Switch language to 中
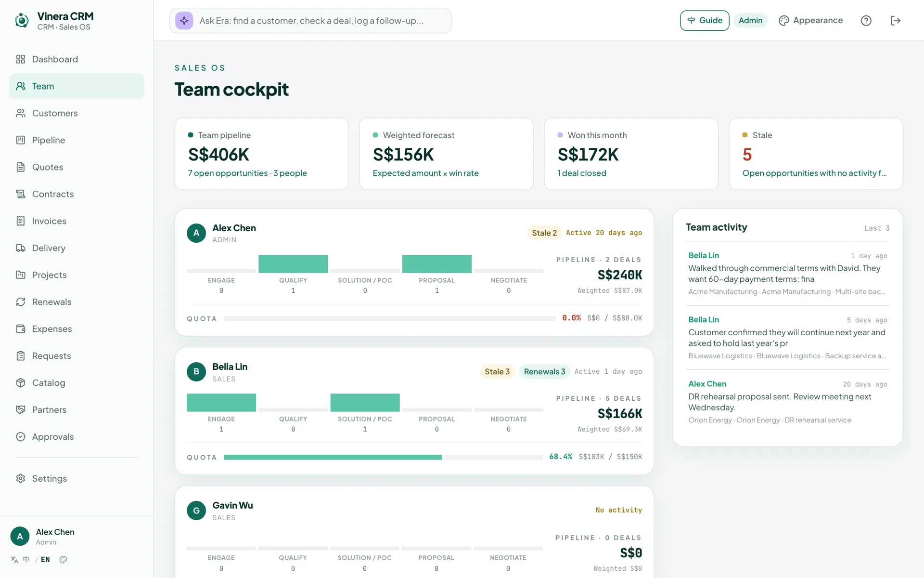Image resolution: width=924 pixels, height=578 pixels. coord(26,560)
